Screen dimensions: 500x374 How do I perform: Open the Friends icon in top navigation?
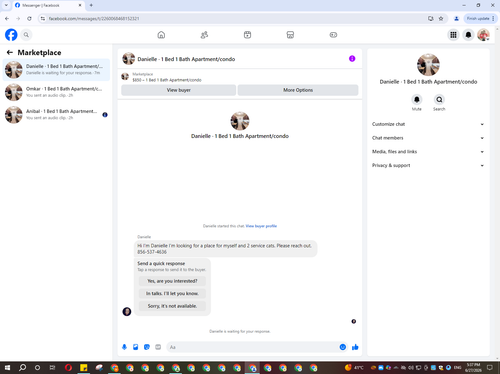pyautogui.click(x=204, y=35)
